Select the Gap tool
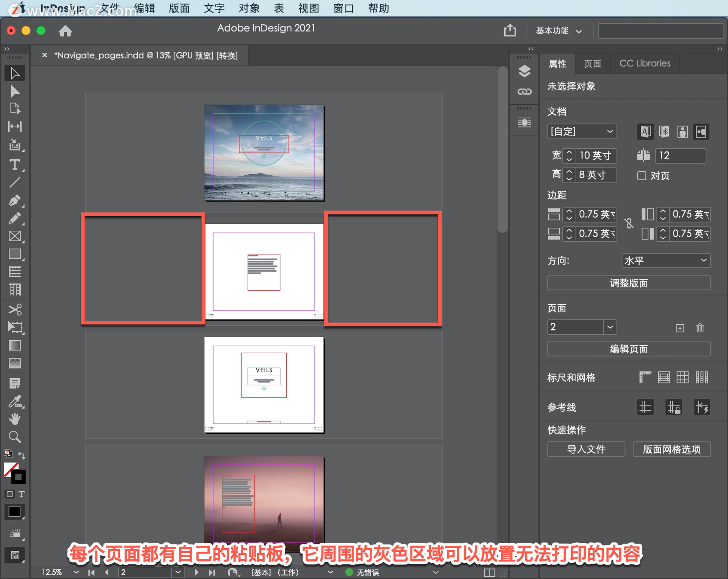Image resolution: width=728 pixels, height=579 pixels. [x=15, y=126]
